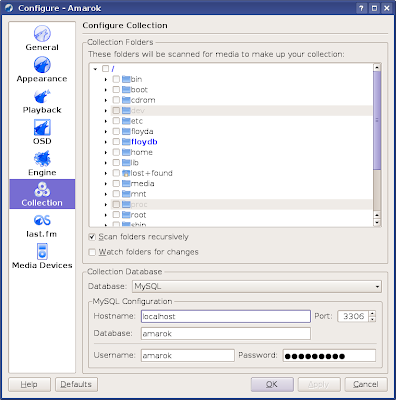
Task: Select the greyed dev folder row
Action: (241, 111)
